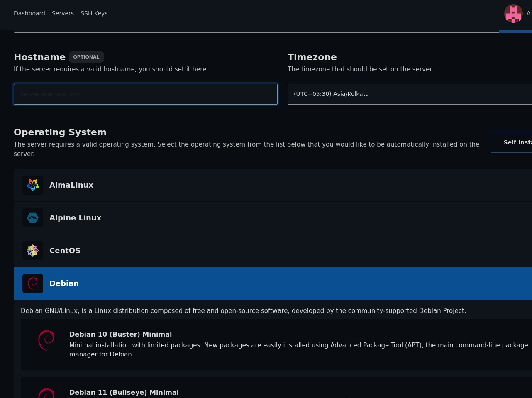
Task: Click the Debian GNU/Linux description text
Action: 243,310
